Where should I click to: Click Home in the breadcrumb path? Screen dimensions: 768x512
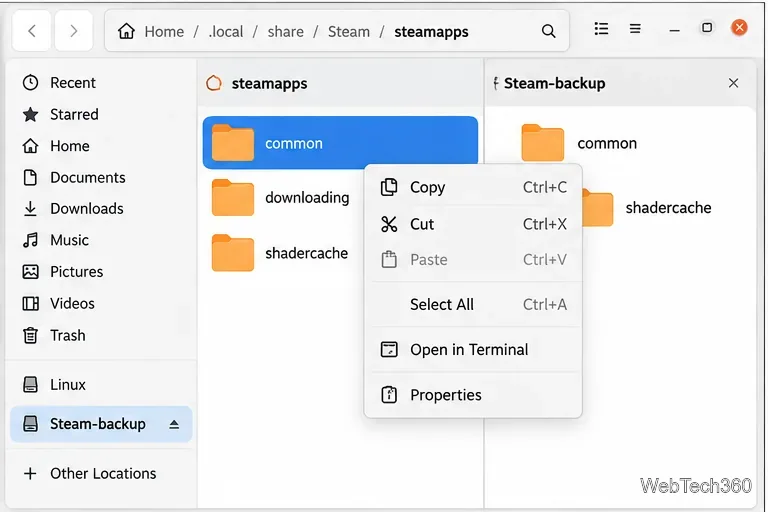pyautogui.click(x=164, y=32)
